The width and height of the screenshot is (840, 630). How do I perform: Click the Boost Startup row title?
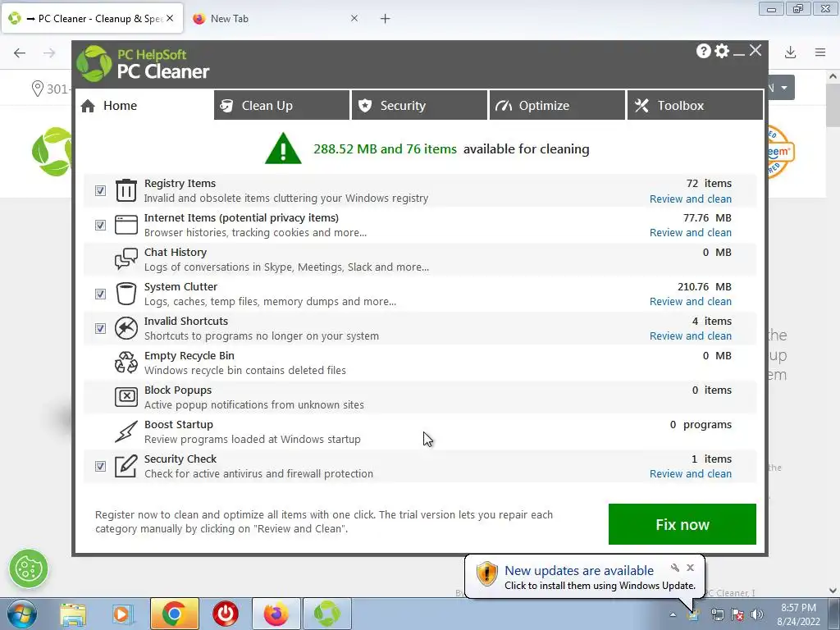178,424
